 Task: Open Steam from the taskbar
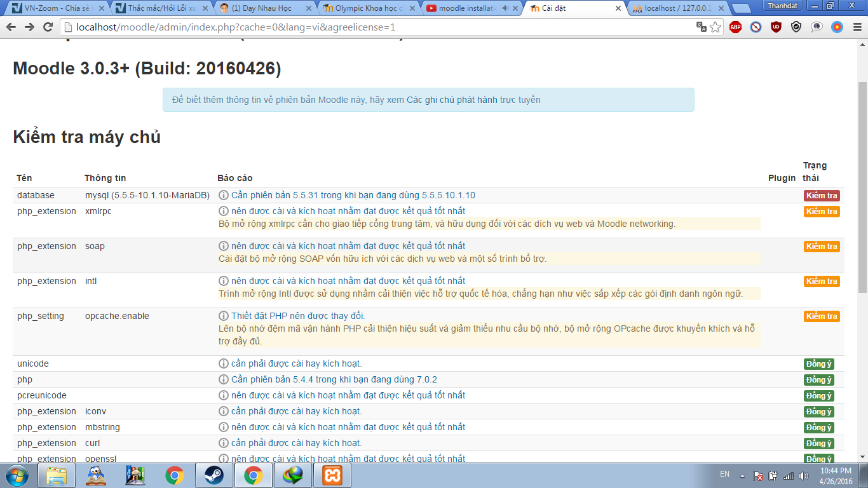pos(214,475)
